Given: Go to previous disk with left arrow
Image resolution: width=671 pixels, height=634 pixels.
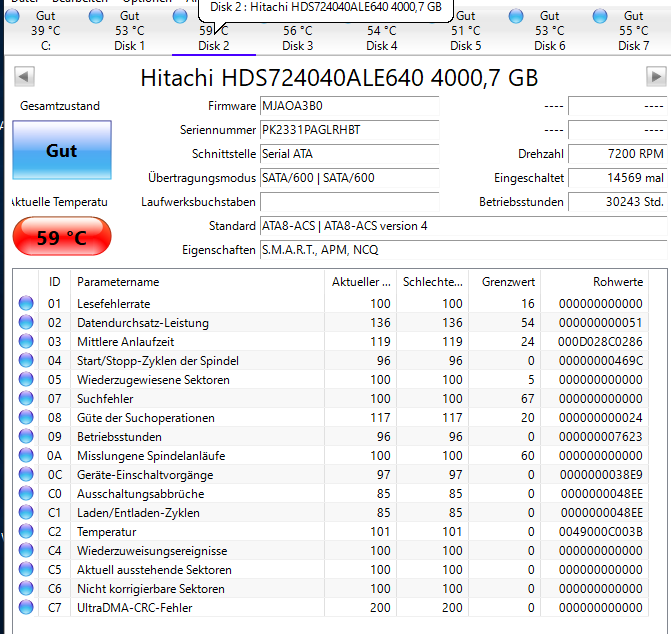Looking at the screenshot, I should [x=24, y=77].
